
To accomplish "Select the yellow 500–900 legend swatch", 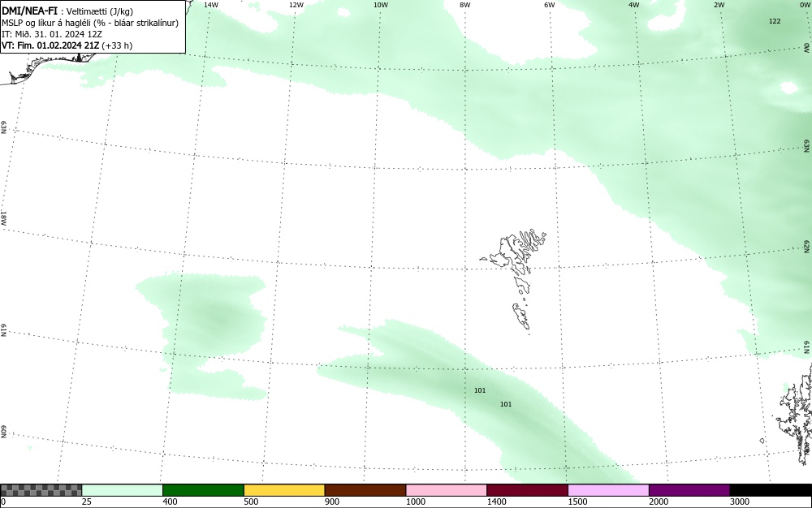I will coord(284,490).
